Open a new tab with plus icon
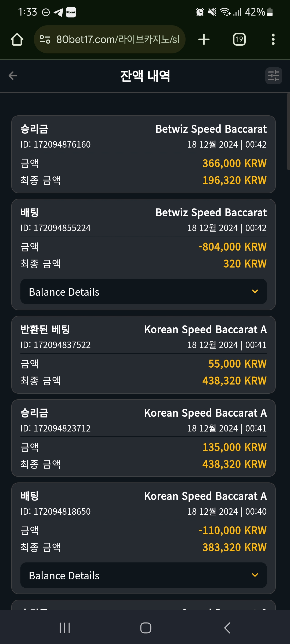Screen dimensions: 290x644 (204, 39)
